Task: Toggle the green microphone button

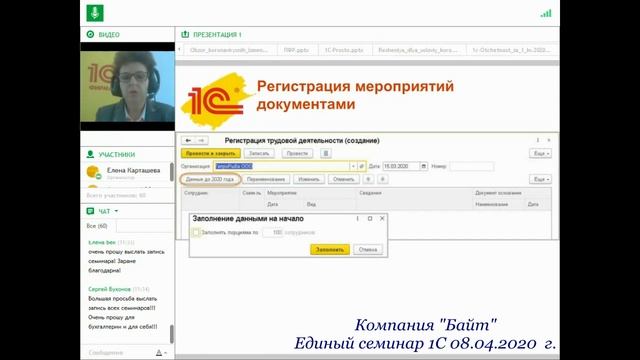Action: pos(95,13)
